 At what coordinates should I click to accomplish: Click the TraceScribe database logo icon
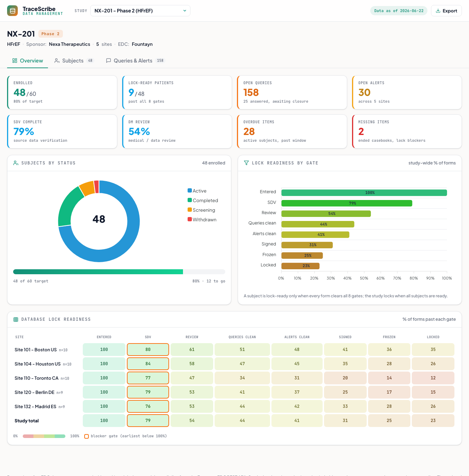12,11
